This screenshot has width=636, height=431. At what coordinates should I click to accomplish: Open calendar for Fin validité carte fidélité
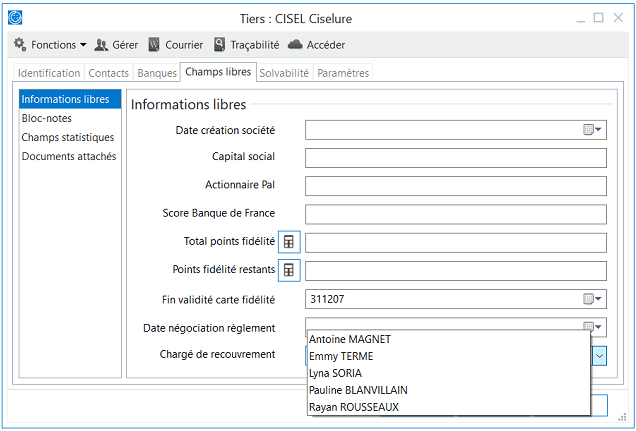[x=593, y=299]
